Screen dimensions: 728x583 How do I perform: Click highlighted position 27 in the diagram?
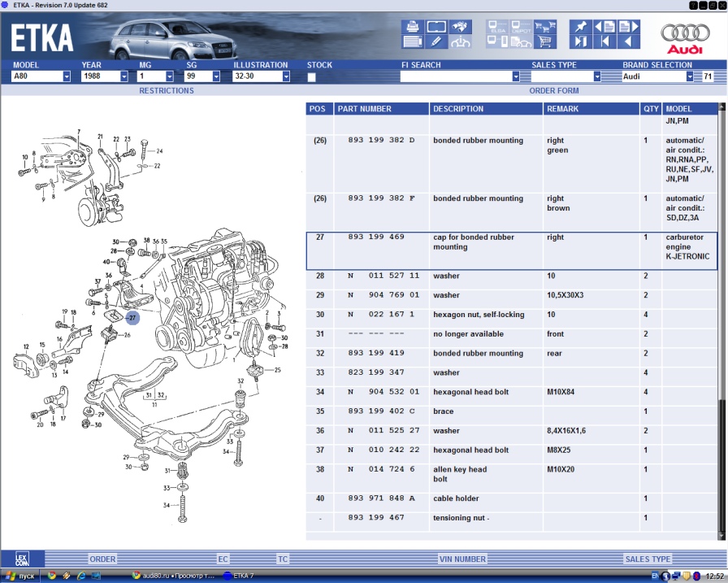point(132,318)
